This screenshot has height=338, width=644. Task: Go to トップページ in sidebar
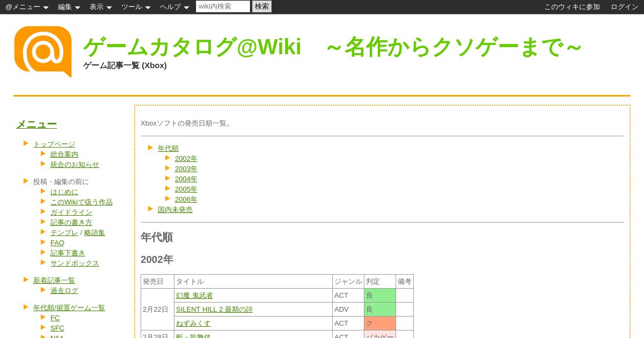tap(54, 144)
